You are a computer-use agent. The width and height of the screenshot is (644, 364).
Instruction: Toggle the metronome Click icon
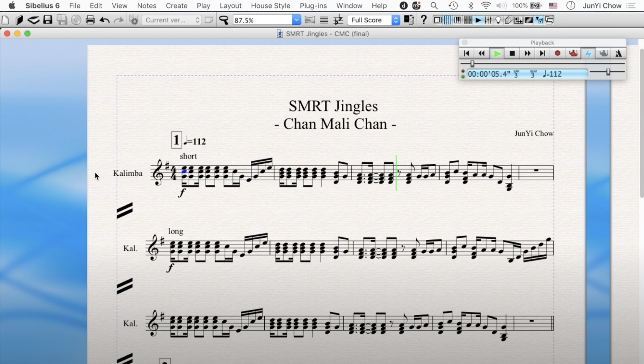pos(618,53)
